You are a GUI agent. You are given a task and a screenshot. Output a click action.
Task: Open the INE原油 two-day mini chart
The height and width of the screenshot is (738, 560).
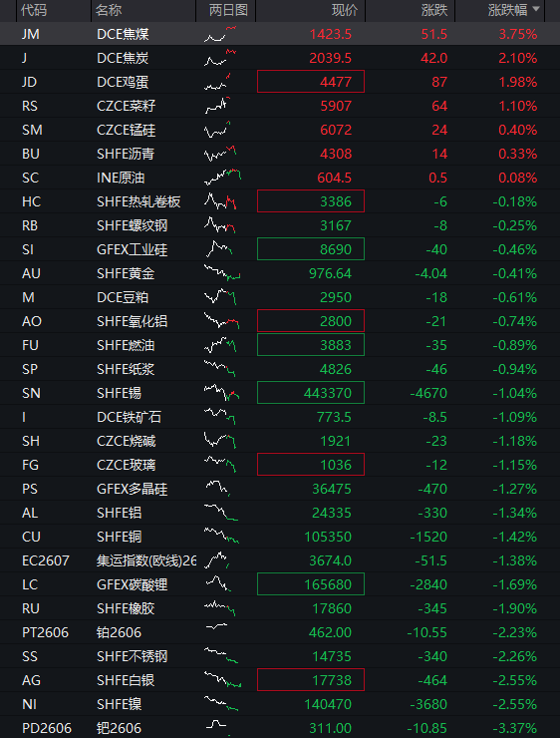tap(222, 178)
